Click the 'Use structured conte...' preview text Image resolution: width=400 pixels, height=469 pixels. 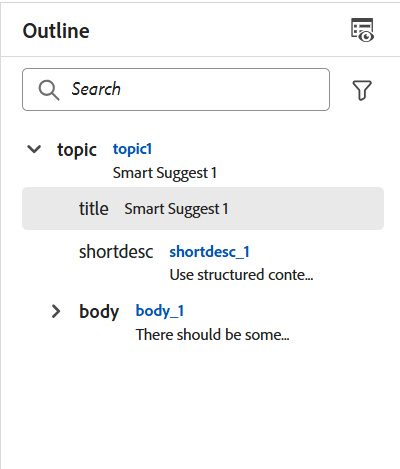click(x=241, y=275)
